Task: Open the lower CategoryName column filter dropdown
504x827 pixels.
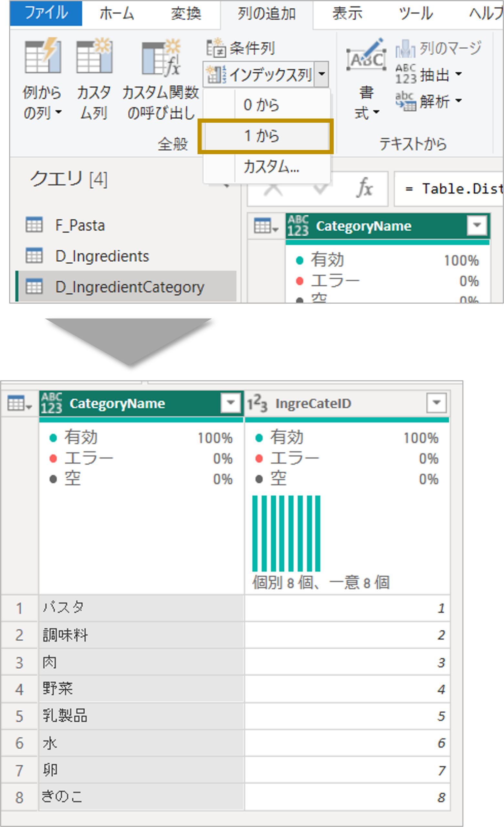Action: click(231, 403)
